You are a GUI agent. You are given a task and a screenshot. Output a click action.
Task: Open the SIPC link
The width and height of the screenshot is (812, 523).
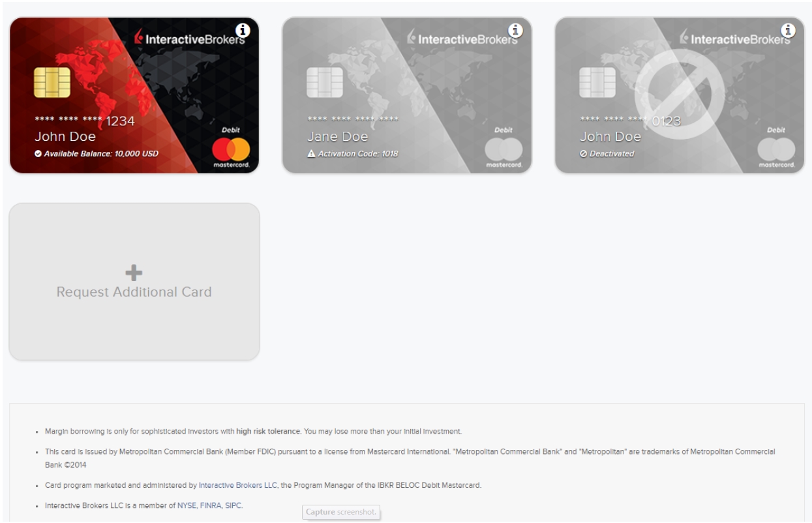tap(233, 505)
